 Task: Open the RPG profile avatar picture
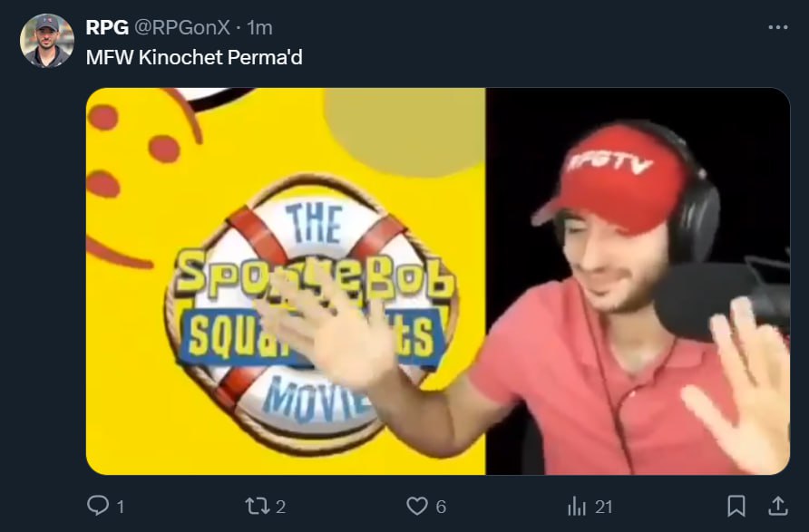46,41
